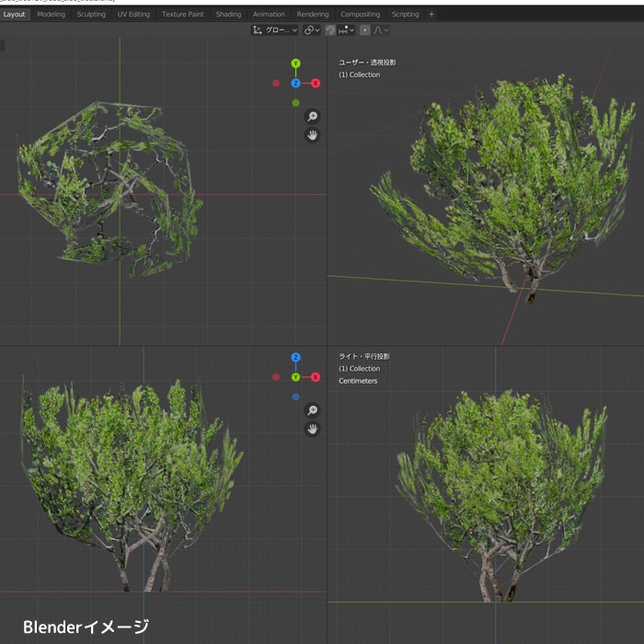Click negative X dot in bottom-left gizmo
Viewport: 644px width, 644px height.
click(276, 377)
